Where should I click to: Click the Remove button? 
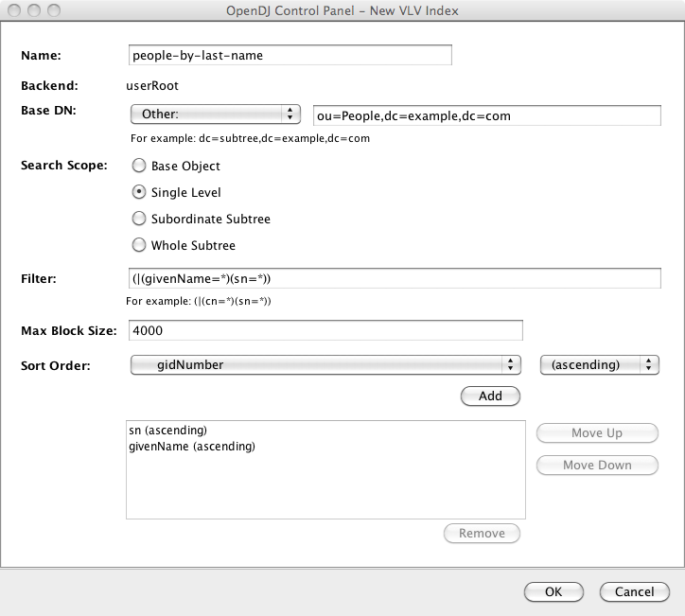pyautogui.click(x=482, y=534)
